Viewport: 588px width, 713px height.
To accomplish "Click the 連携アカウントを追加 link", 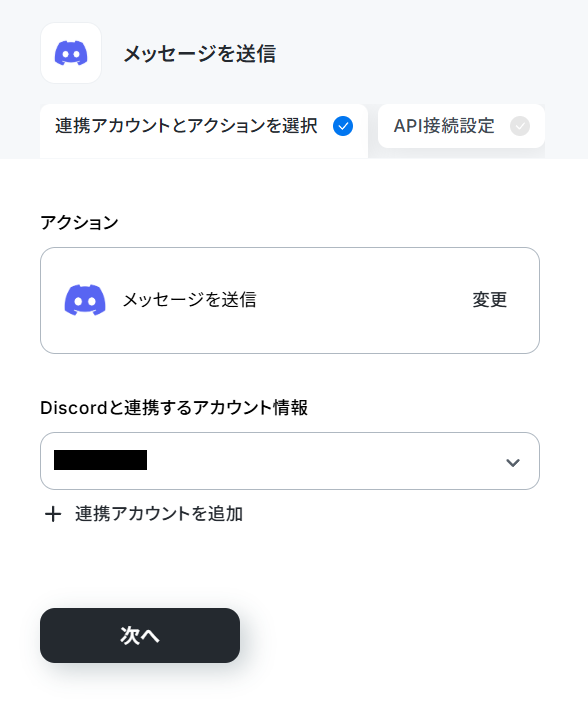I will click(159, 514).
